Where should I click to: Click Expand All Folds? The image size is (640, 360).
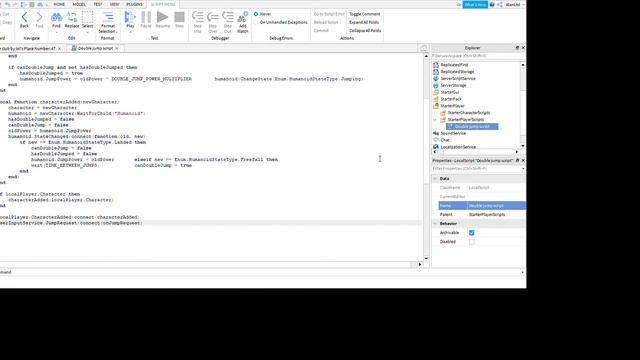point(364,22)
